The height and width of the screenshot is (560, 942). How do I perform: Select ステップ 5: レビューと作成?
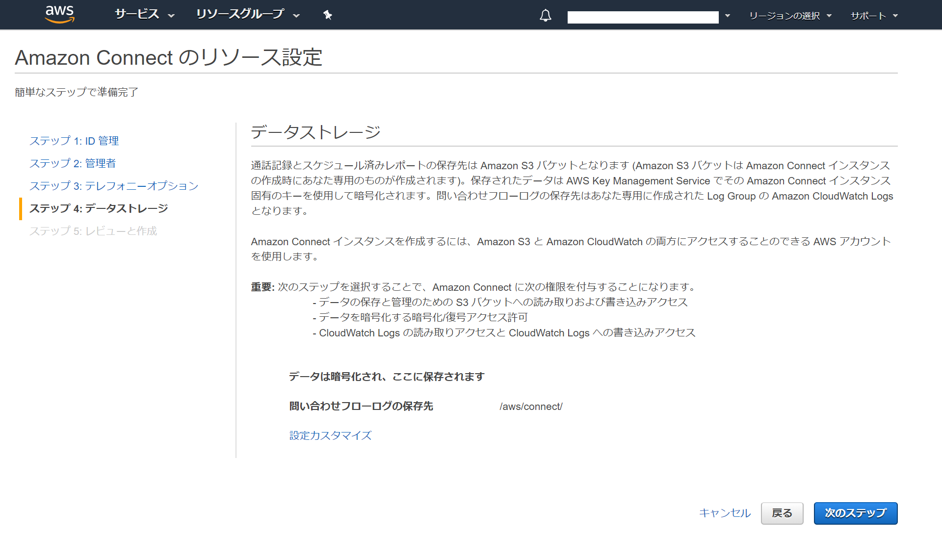coord(93,231)
